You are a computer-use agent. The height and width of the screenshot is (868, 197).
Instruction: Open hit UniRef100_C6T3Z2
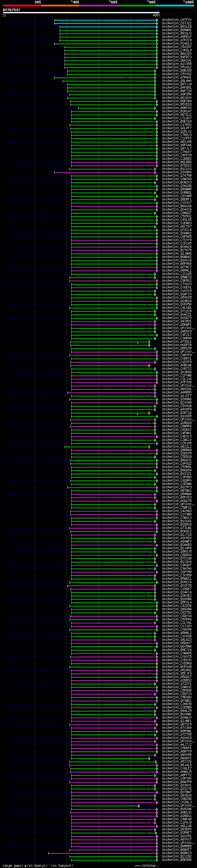pyautogui.click(x=176, y=23)
